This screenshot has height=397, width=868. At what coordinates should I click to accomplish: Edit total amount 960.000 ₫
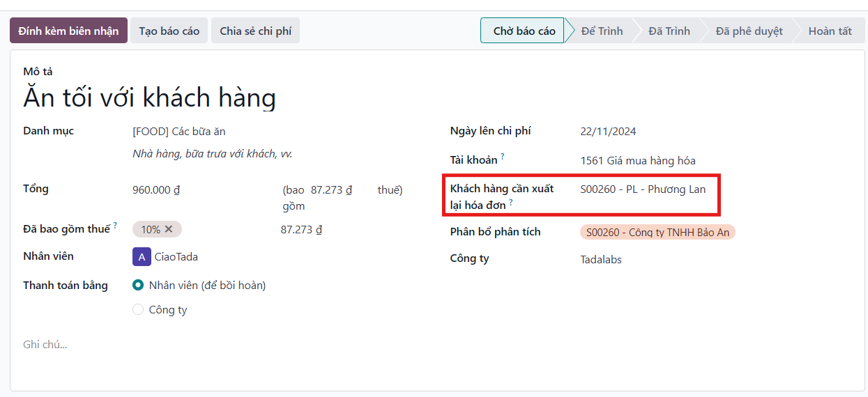point(156,189)
